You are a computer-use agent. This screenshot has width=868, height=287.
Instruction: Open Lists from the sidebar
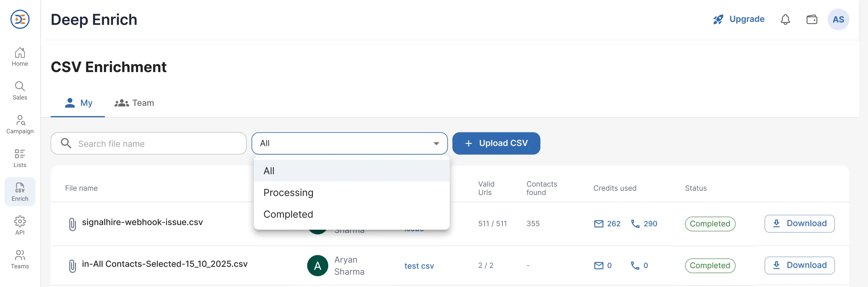tap(20, 158)
